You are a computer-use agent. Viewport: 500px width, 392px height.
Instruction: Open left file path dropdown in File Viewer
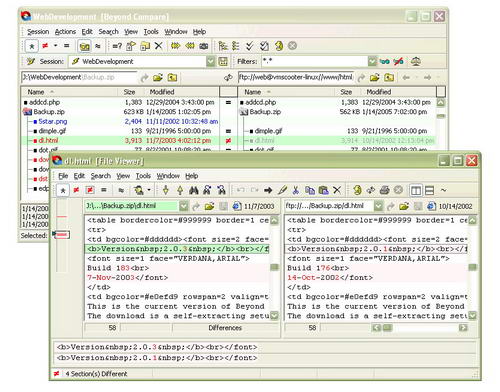[x=184, y=206]
